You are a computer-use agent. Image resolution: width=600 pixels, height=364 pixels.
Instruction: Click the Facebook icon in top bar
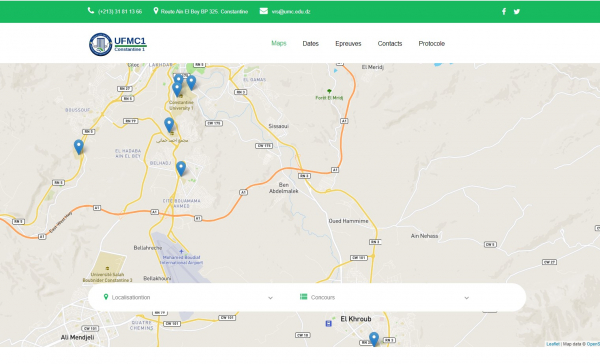(504, 11)
